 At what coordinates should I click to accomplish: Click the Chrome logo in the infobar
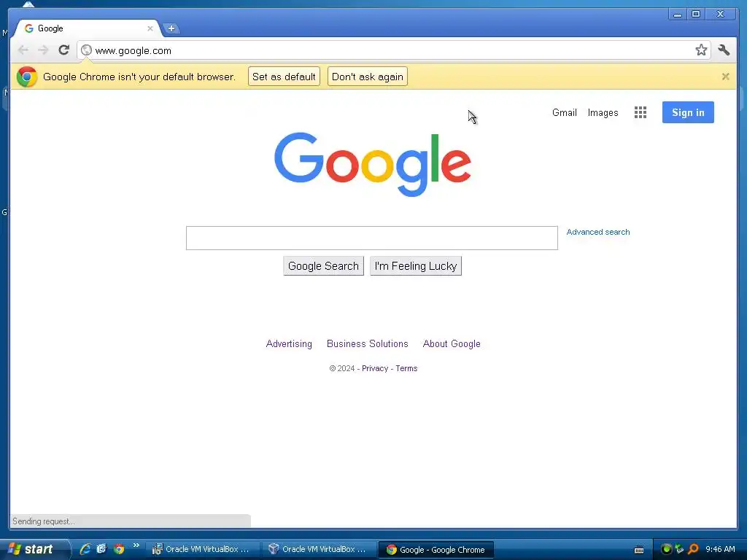pos(27,77)
